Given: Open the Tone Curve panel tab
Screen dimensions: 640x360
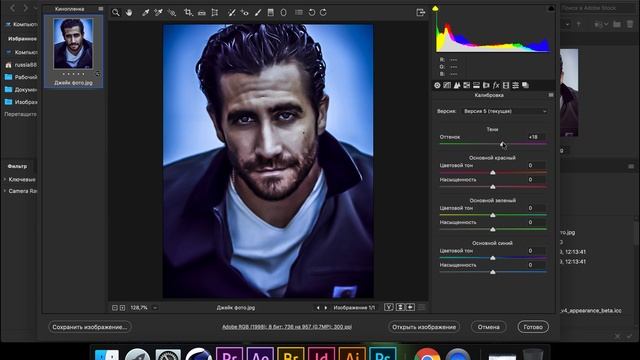Looking at the screenshot, I should 447,85.
